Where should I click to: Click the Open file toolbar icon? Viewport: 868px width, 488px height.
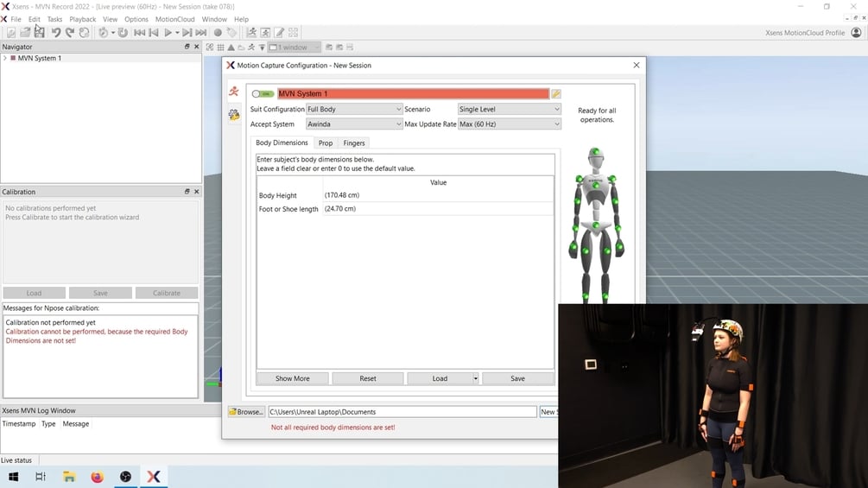click(25, 33)
